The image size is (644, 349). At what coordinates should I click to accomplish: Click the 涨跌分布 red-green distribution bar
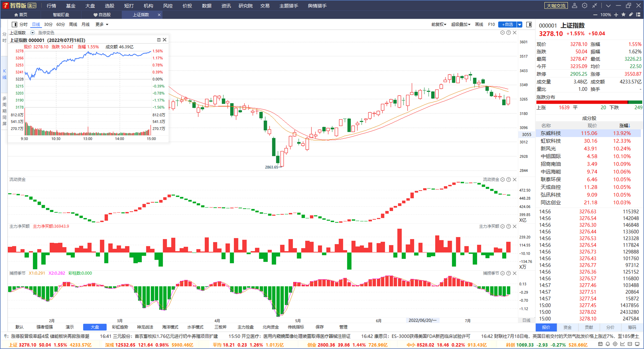589,102
